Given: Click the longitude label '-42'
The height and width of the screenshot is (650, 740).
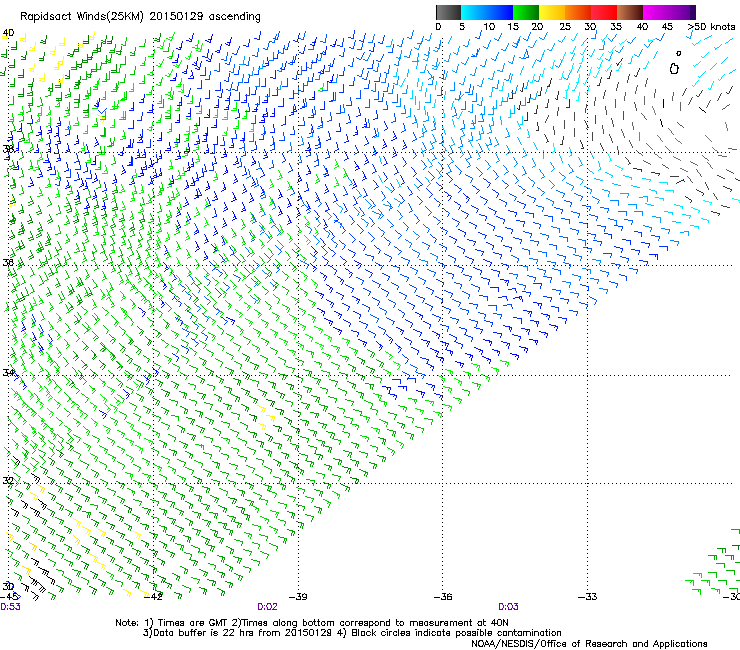Looking at the screenshot, I should [x=153, y=597].
